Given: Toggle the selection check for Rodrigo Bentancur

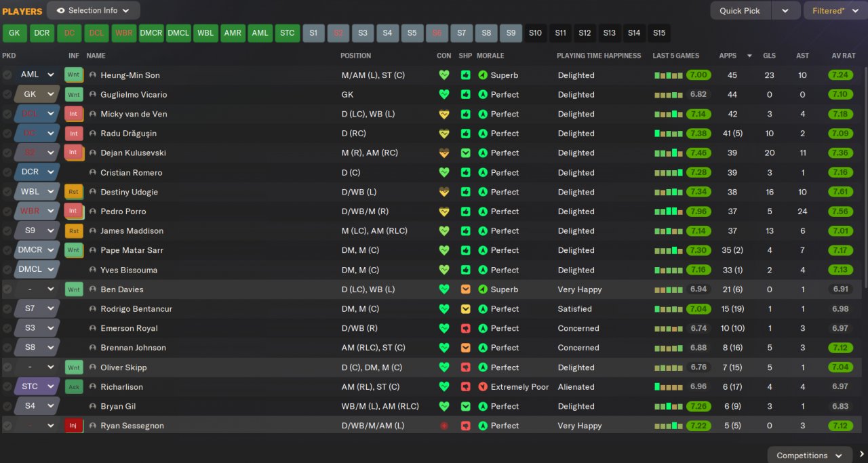Looking at the screenshot, I should (x=7, y=308).
